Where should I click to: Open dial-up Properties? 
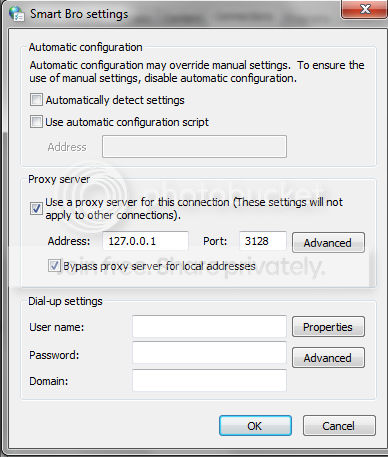tap(328, 327)
